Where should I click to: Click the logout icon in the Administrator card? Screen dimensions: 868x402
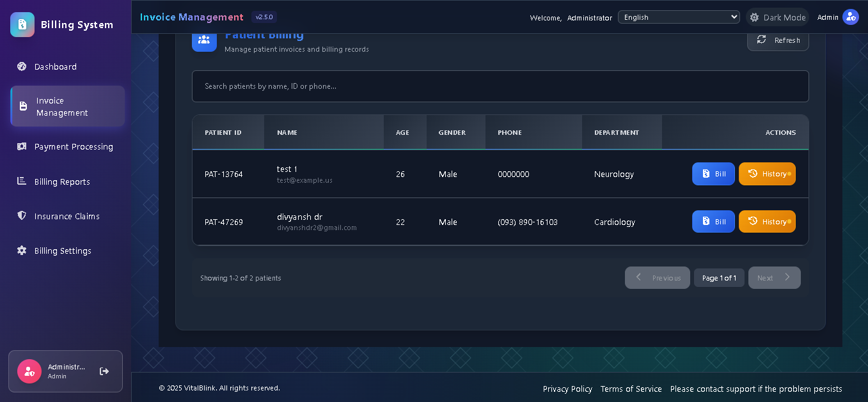point(104,371)
